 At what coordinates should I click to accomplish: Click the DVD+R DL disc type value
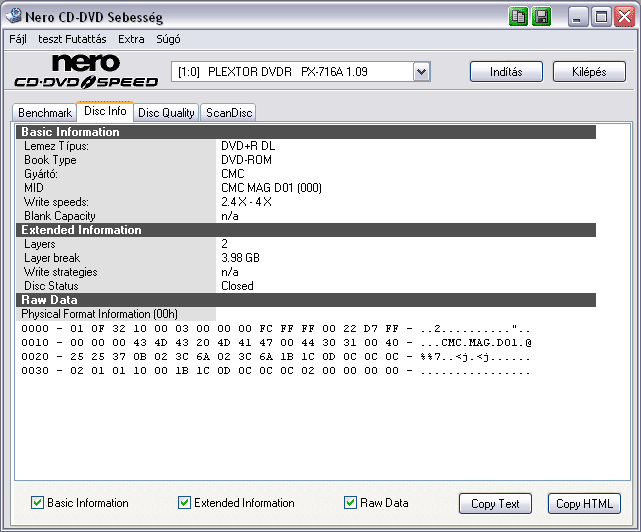[x=248, y=146]
